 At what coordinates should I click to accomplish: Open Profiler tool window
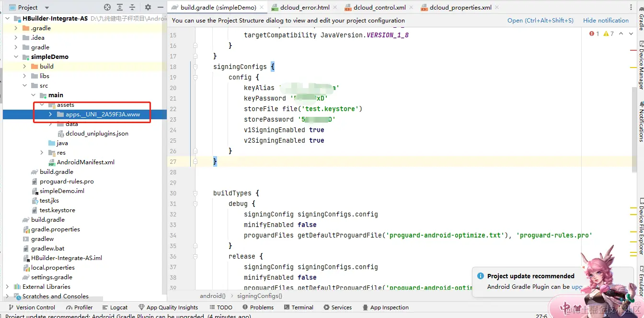point(79,307)
